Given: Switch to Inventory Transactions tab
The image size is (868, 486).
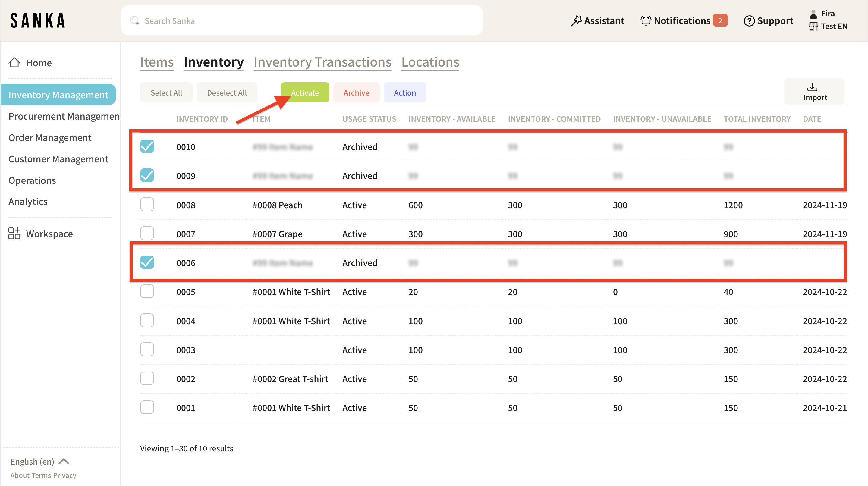Looking at the screenshot, I should [322, 62].
